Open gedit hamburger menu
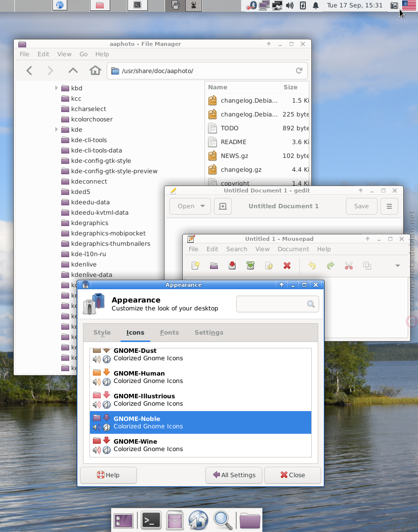The image size is (418, 532). 389,206
